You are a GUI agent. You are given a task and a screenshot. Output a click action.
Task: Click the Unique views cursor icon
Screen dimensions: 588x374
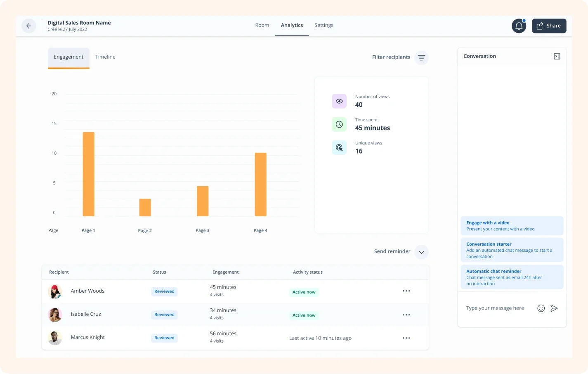tap(339, 147)
